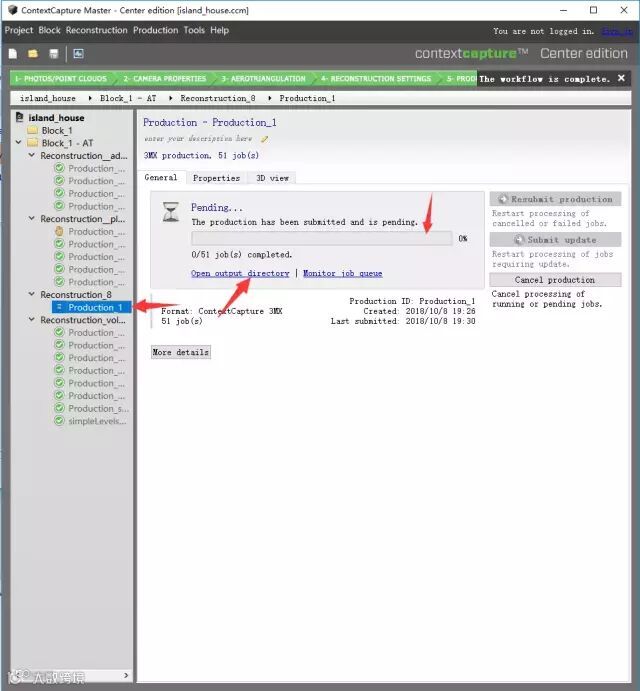This screenshot has height=691, width=640.
Task: Select Reconstruction_ad... in the tree
Action: (84, 156)
